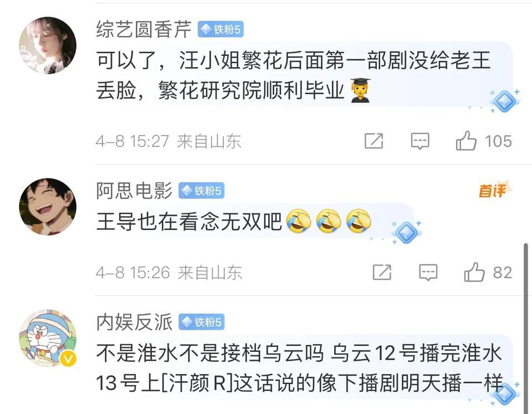The image size is (532, 414).
Task: Open reply icon on 阿思电影's comment
Action: pyautogui.click(x=428, y=272)
